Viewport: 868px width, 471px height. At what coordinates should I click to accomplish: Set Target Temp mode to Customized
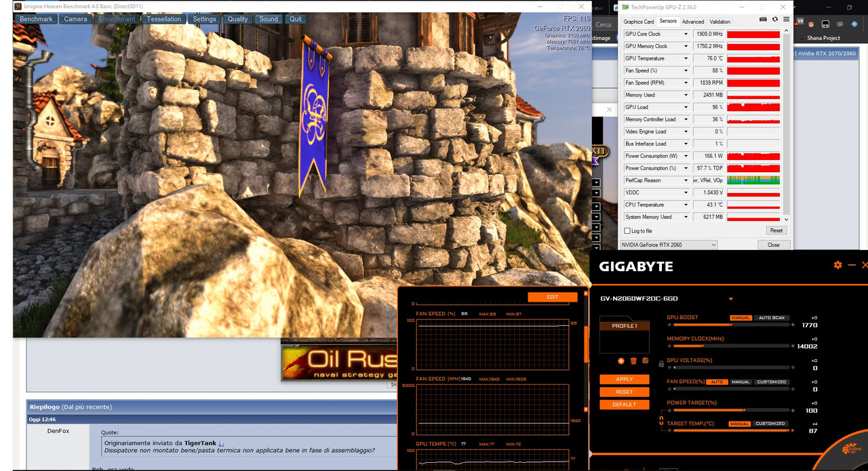[770, 424]
